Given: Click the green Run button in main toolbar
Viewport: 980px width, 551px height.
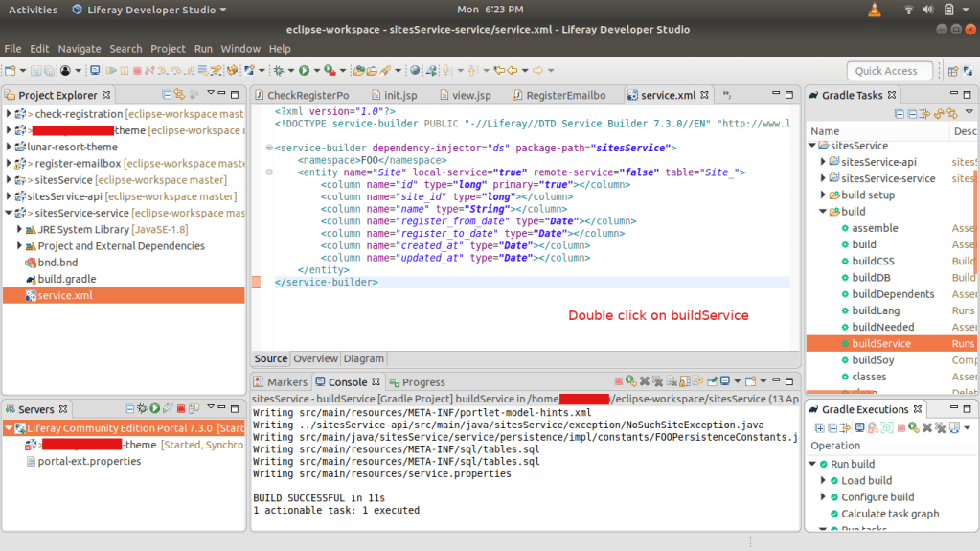Looking at the screenshot, I should click(x=304, y=71).
